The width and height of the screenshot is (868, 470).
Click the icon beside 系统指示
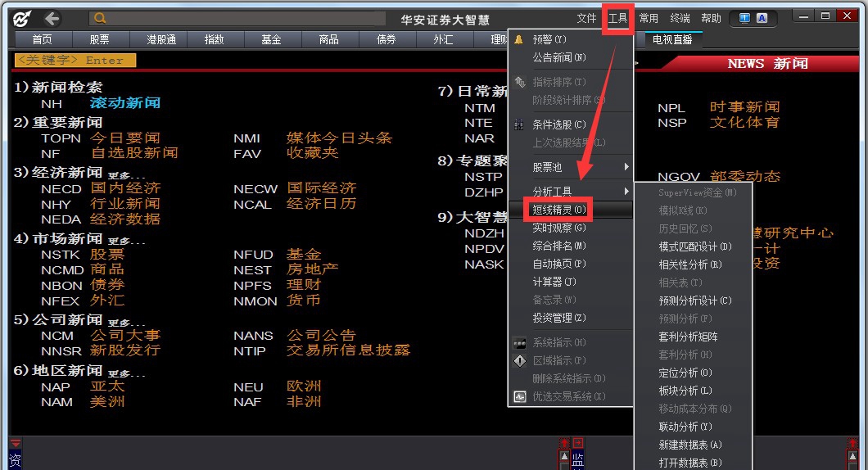pos(519,342)
